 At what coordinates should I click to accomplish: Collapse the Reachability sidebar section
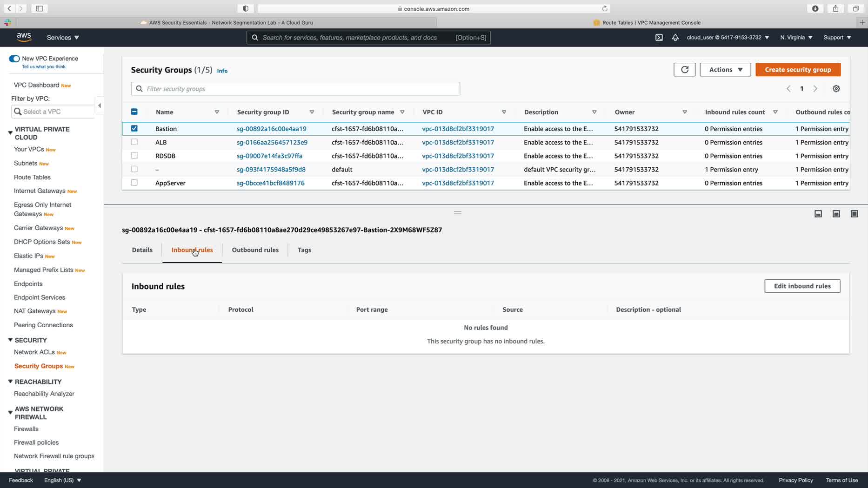[10, 382]
